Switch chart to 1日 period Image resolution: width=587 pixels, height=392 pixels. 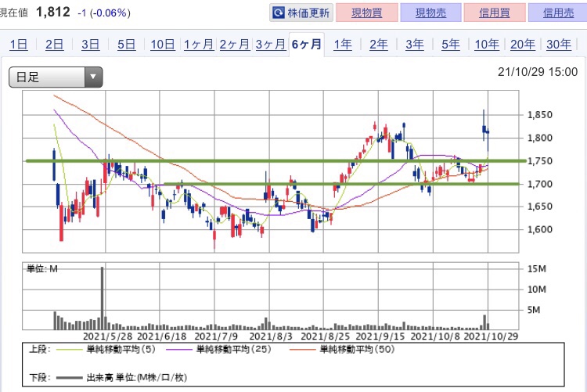pyautogui.click(x=18, y=44)
